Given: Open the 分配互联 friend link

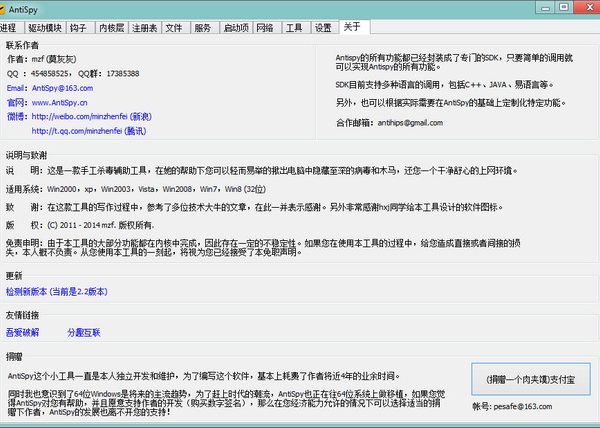Looking at the screenshot, I should point(82,330).
